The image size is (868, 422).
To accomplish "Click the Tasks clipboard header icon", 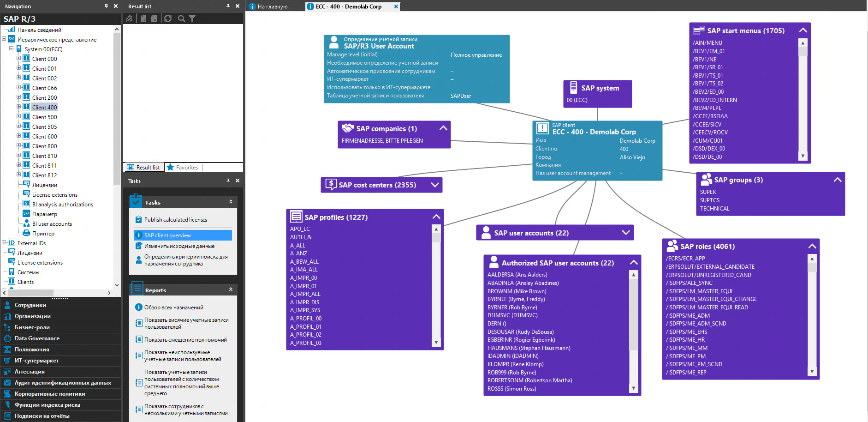I will pyautogui.click(x=136, y=201).
